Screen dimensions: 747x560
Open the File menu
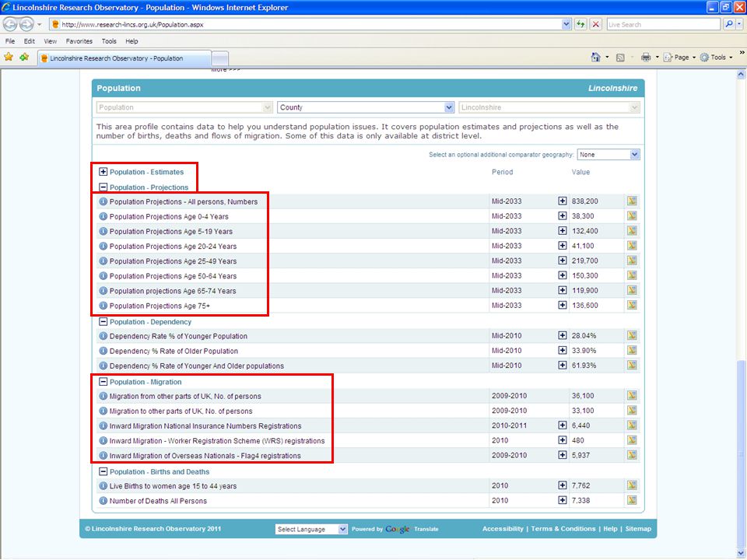(x=10, y=41)
